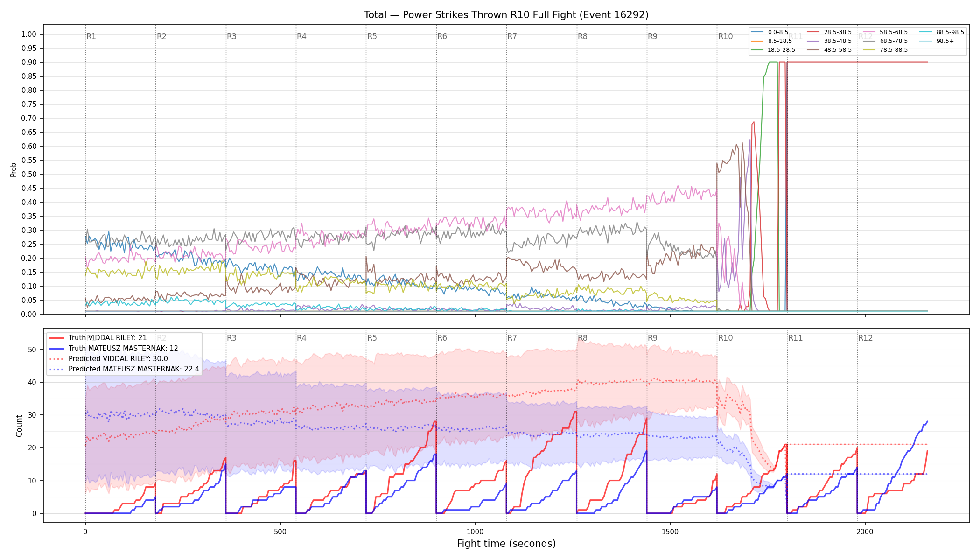
Task: Click the R4 round marker in Count chart
Action: [x=301, y=338]
